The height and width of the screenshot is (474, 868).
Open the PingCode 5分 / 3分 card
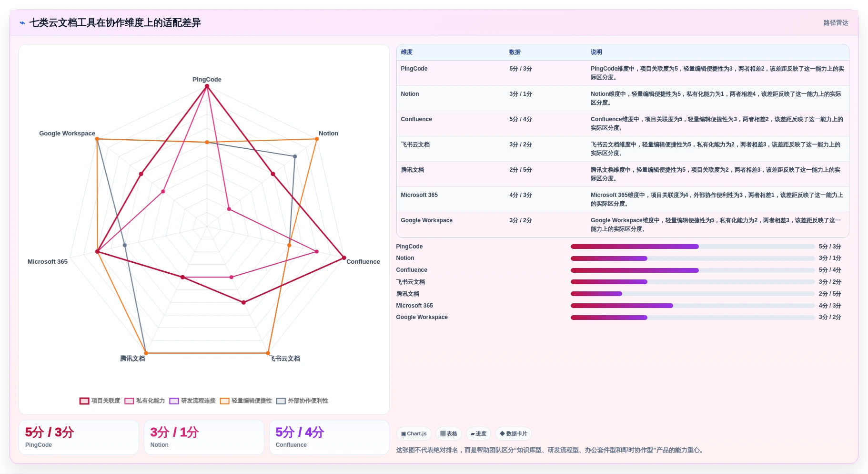(x=79, y=437)
